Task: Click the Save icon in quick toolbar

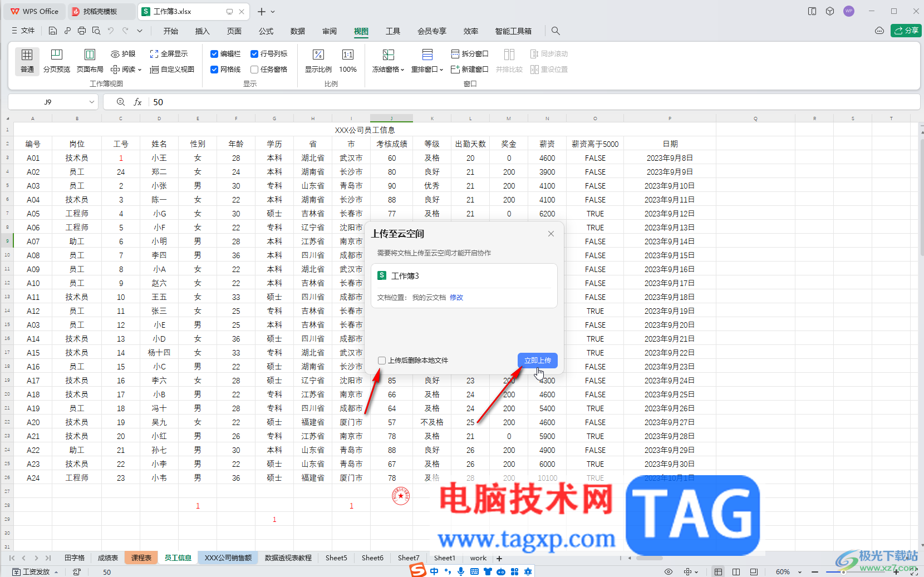Action: click(53, 31)
